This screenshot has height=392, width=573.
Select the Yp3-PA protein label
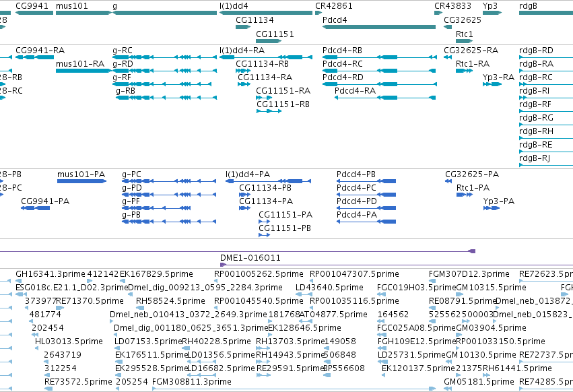499,201
